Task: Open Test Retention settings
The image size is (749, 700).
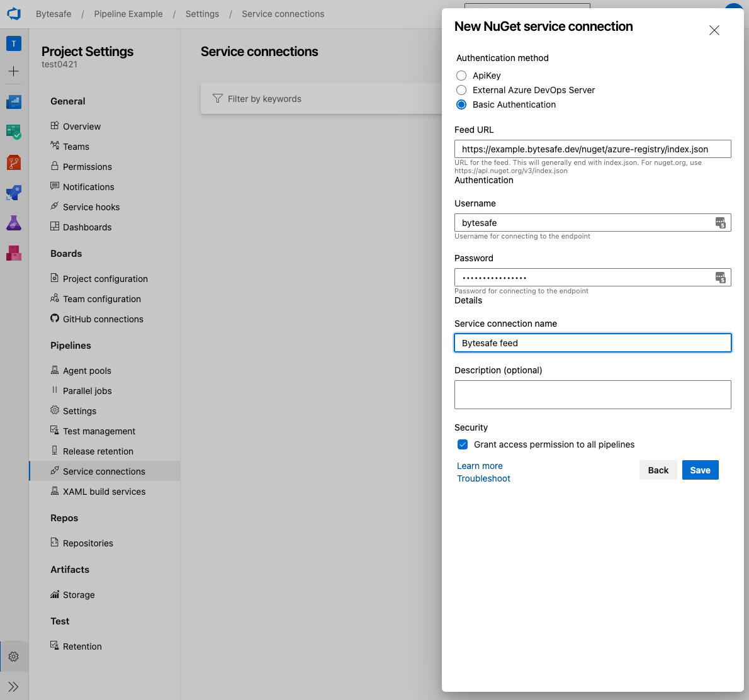Action: tap(82, 646)
